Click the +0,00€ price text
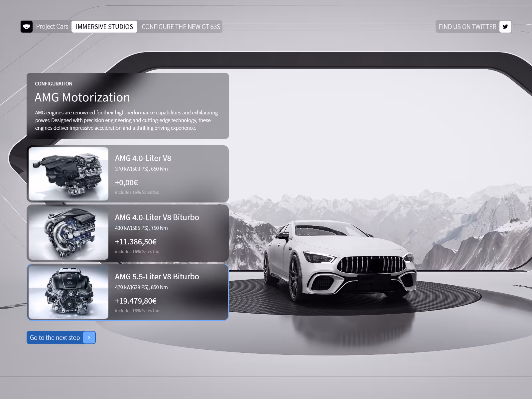 coord(126,183)
